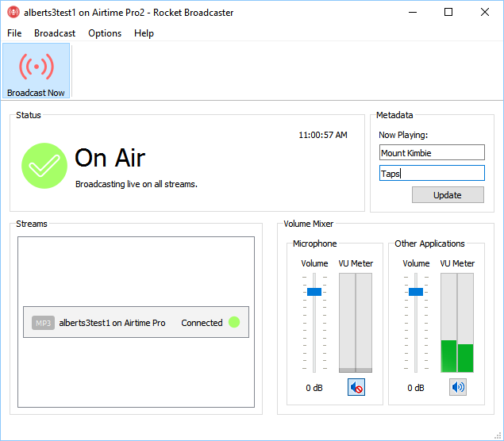Click the 11:00:57 AM clock text

pos(323,135)
